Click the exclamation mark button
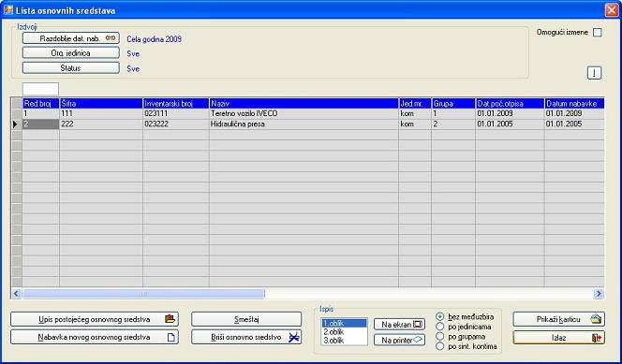 tap(594, 73)
